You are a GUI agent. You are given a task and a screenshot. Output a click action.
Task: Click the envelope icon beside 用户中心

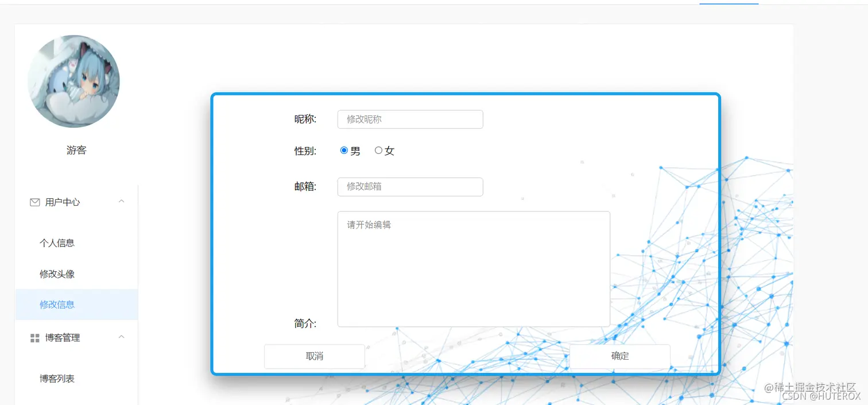pyautogui.click(x=34, y=202)
